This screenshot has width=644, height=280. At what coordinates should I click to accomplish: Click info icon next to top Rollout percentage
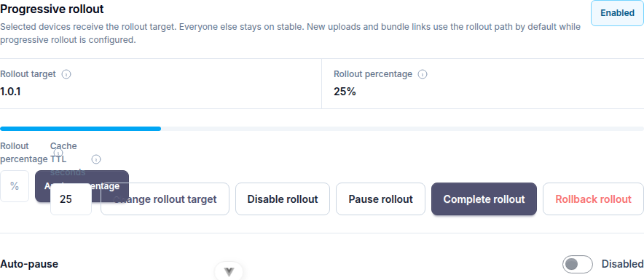pos(423,74)
